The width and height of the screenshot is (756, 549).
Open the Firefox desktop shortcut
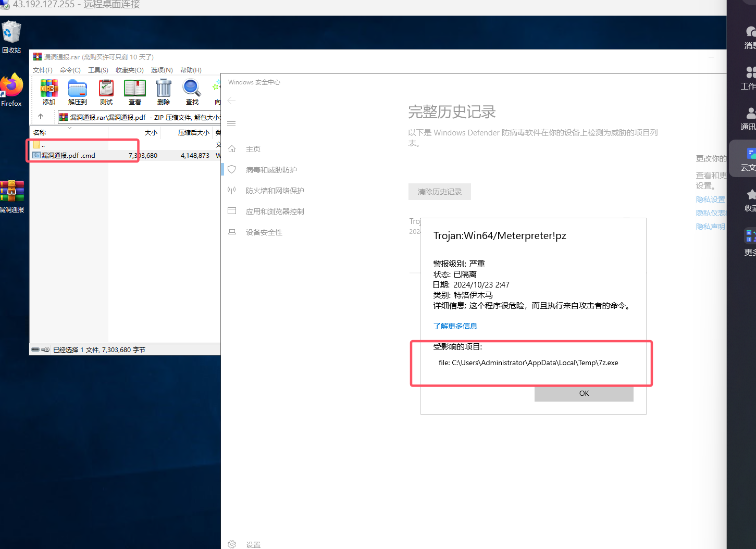(11, 85)
